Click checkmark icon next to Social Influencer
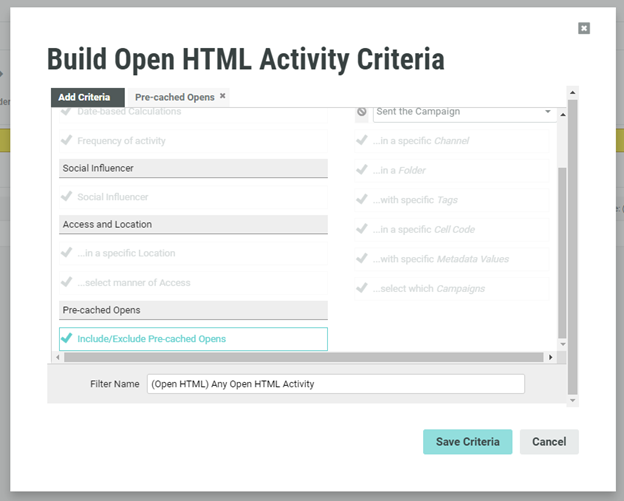The width and height of the screenshot is (624, 501). tap(67, 197)
